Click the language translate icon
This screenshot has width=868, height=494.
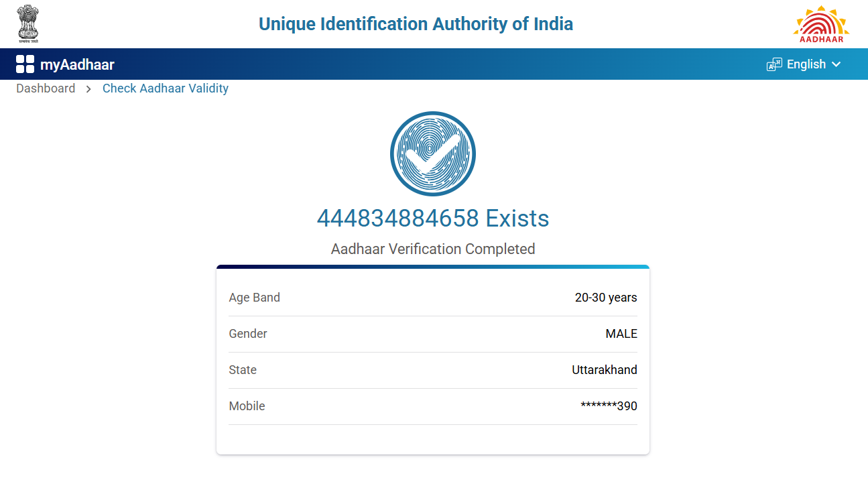(774, 64)
